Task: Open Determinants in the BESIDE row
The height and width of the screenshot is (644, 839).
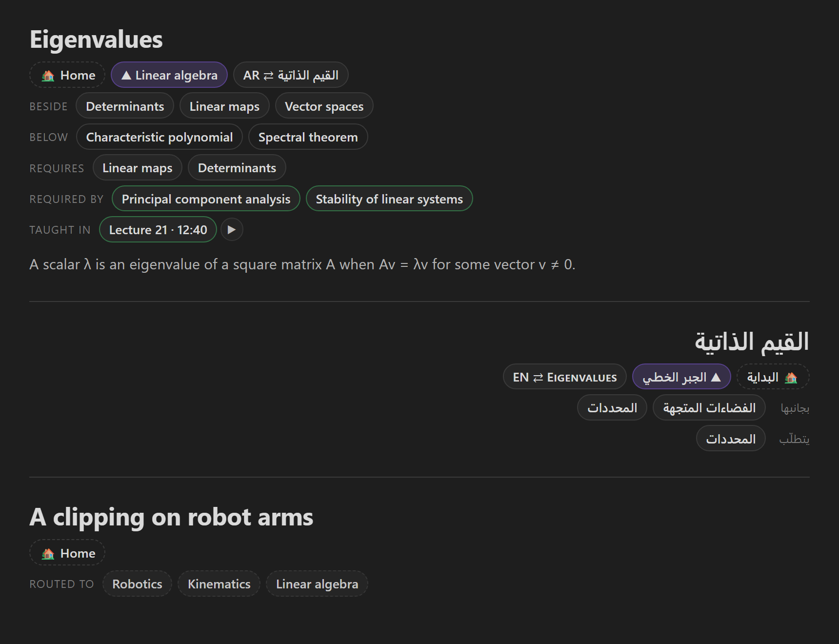Action: coord(125,106)
